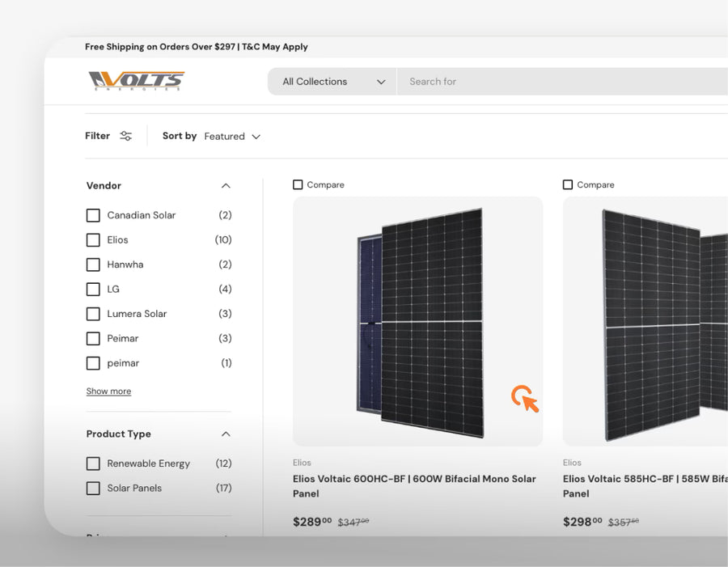Open the All Collections dropdown
The image size is (728, 567).
pos(332,82)
